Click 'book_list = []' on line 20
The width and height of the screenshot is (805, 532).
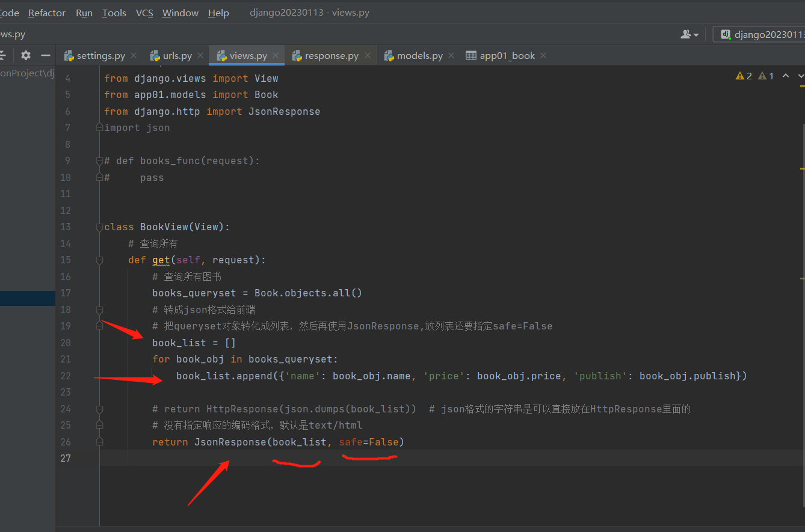[194, 343]
